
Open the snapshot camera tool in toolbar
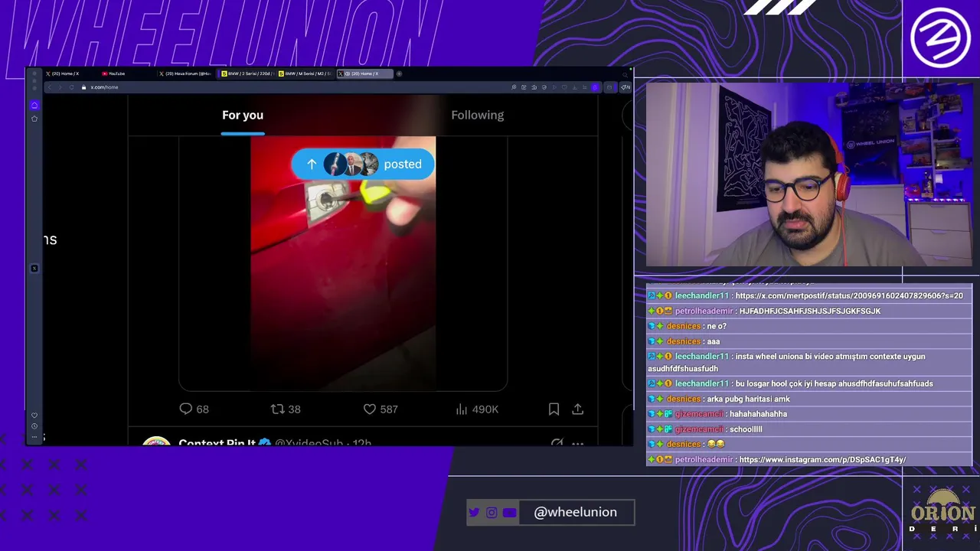pos(534,87)
